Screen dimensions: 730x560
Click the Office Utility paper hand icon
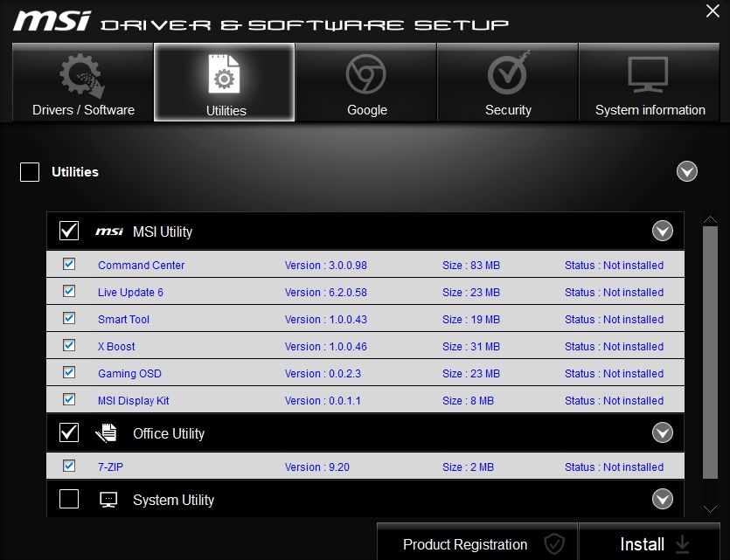(107, 433)
